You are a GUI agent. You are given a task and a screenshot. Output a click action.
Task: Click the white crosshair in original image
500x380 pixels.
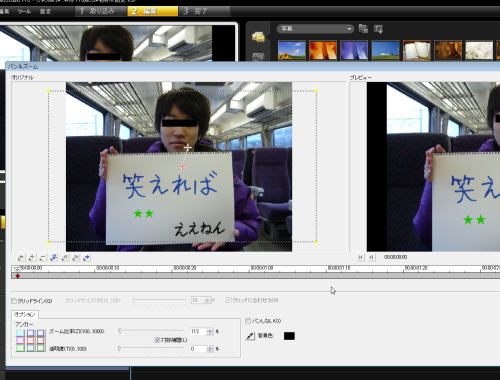coord(188,147)
